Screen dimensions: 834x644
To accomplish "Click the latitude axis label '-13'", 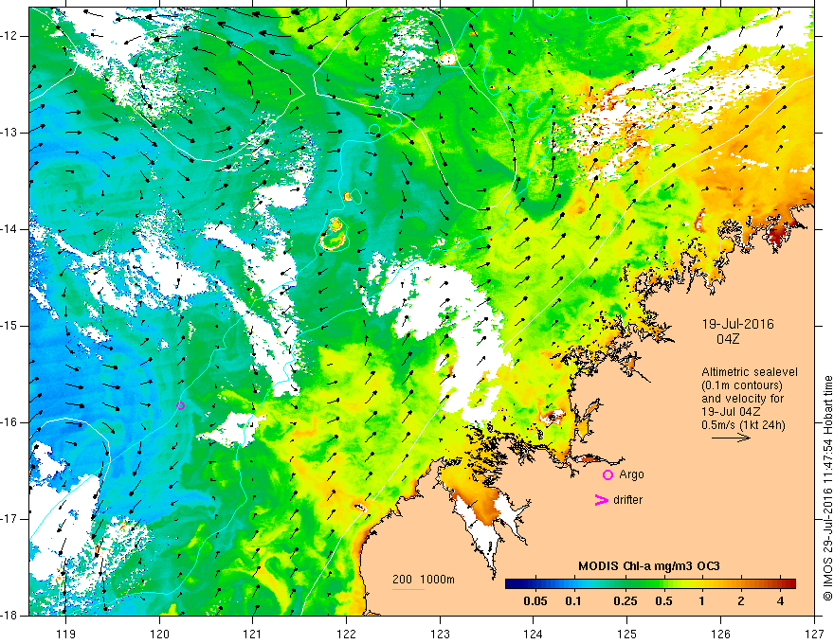I will pos(10,133).
